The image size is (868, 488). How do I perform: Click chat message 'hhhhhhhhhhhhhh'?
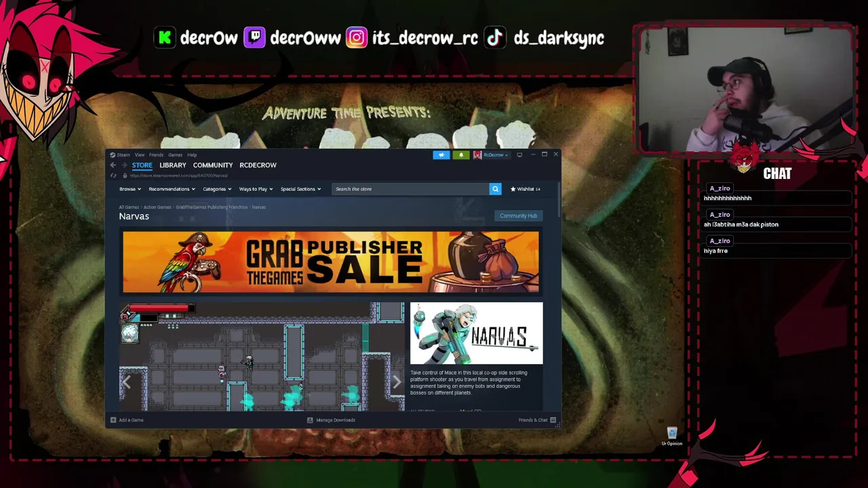(x=728, y=199)
